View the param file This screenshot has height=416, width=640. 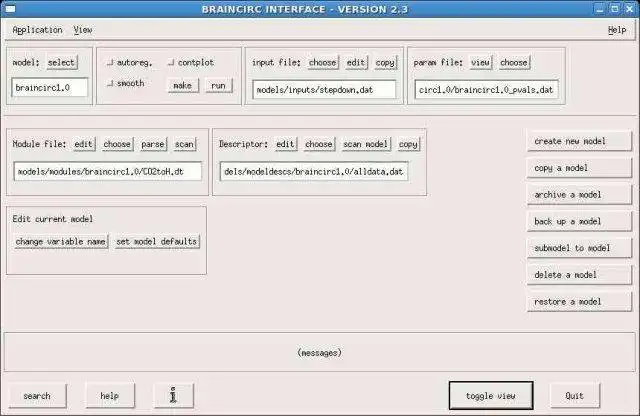480,62
